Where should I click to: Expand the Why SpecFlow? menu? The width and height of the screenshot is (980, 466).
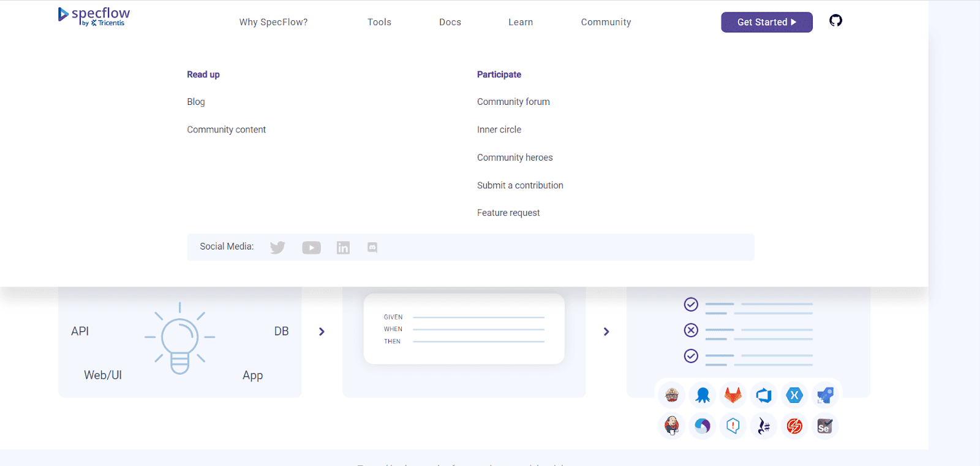coord(273,22)
